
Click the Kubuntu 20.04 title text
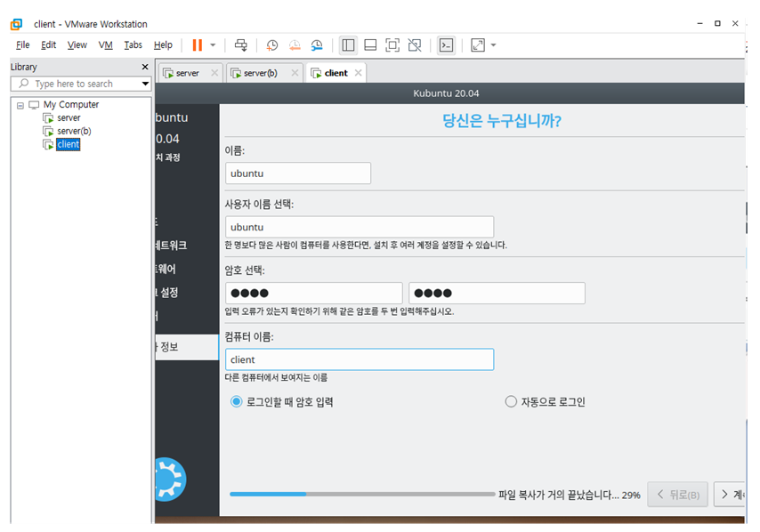coord(446,93)
